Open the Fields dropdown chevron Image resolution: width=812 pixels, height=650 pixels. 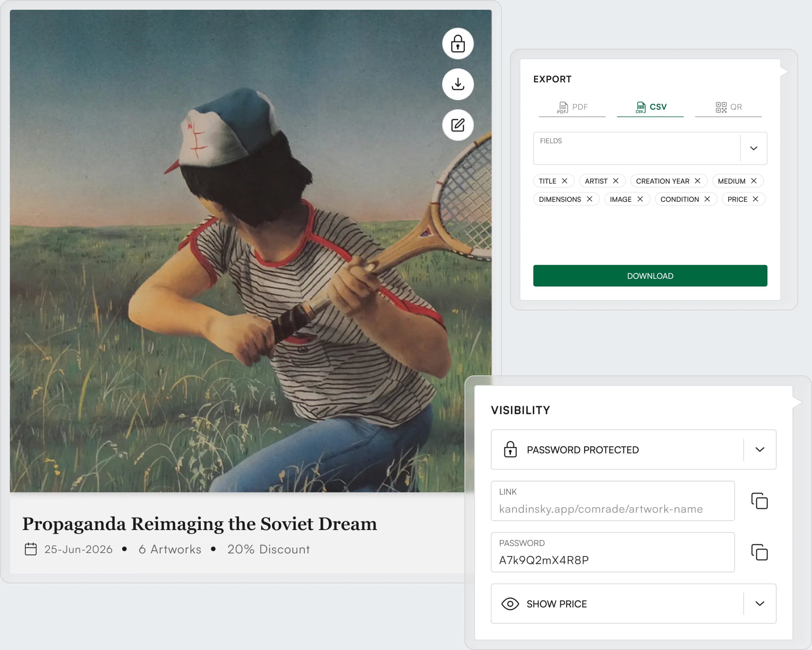(754, 148)
